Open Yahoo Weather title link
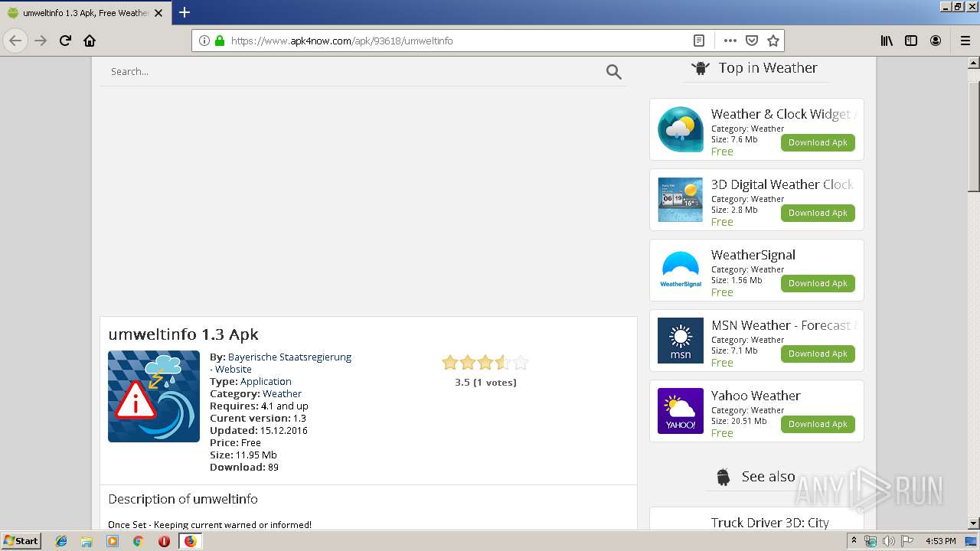980x551 pixels. click(756, 396)
